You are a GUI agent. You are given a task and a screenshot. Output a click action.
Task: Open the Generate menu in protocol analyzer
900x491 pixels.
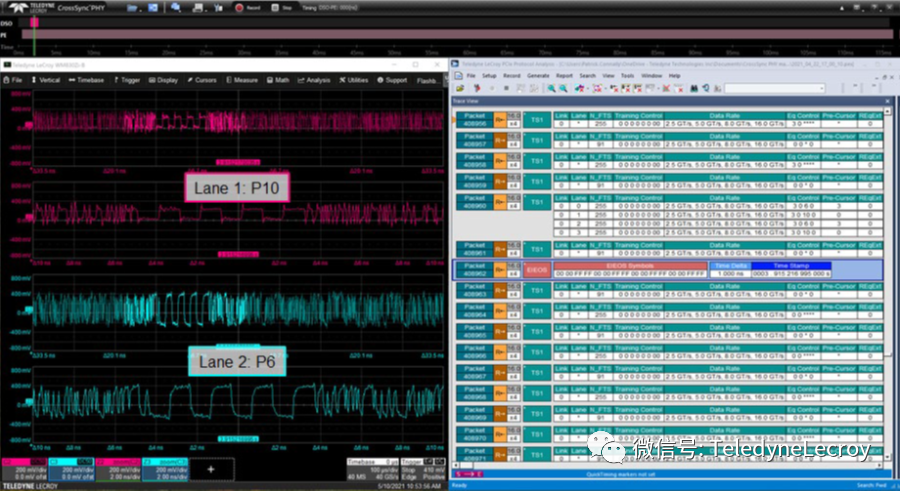537,75
